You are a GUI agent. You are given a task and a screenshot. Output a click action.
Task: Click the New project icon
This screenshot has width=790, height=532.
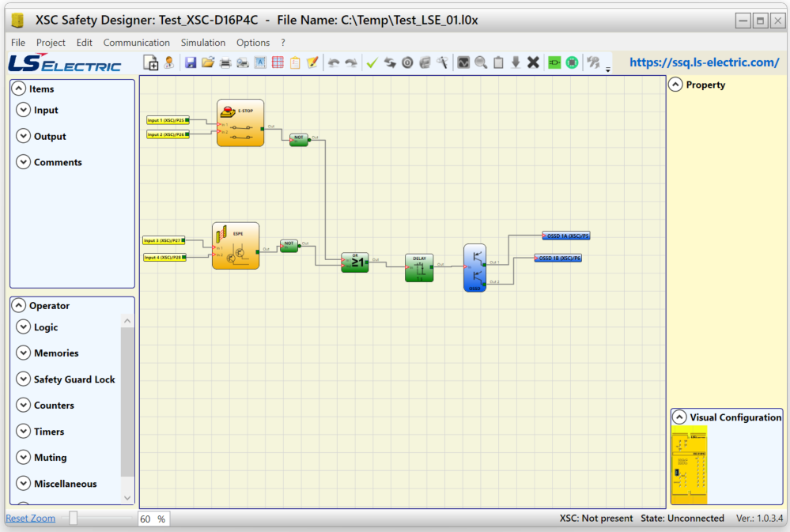150,63
